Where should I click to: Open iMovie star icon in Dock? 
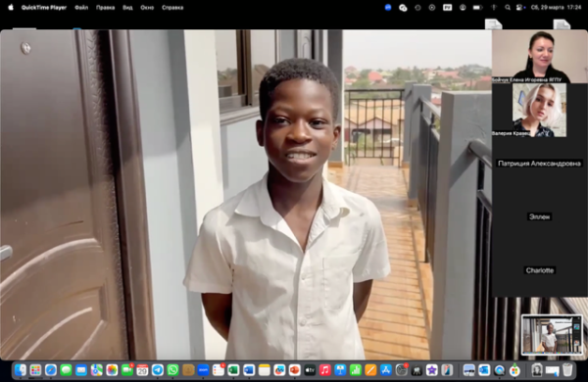431,370
